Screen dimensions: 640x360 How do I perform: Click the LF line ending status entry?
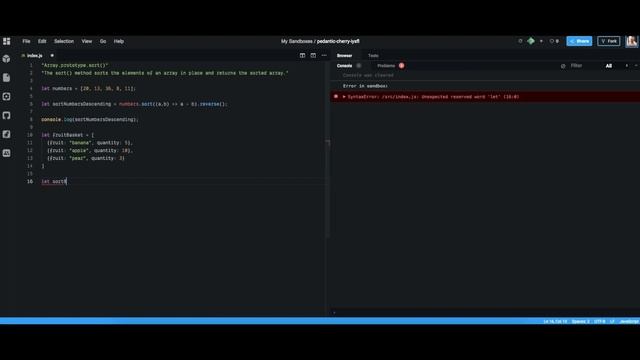click(x=612, y=321)
